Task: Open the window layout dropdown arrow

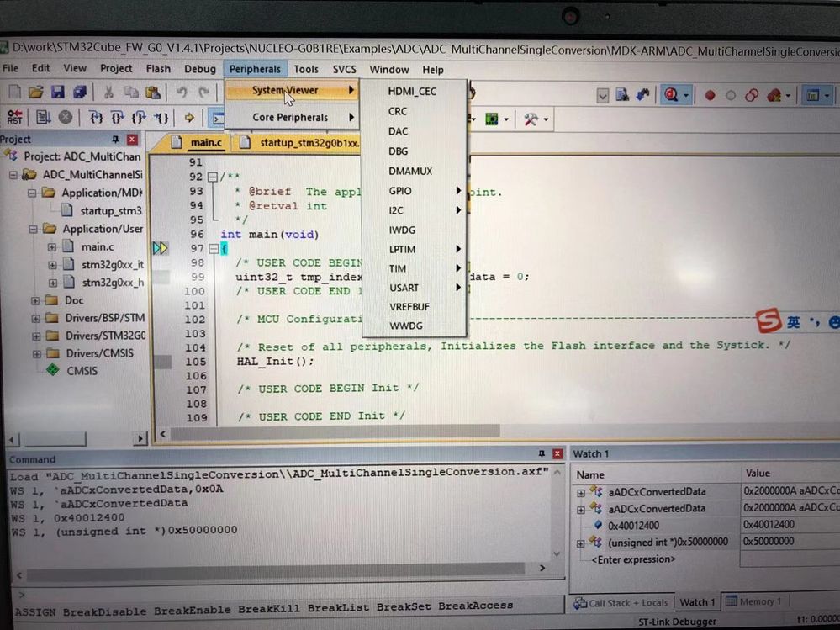Action: click(x=827, y=97)
